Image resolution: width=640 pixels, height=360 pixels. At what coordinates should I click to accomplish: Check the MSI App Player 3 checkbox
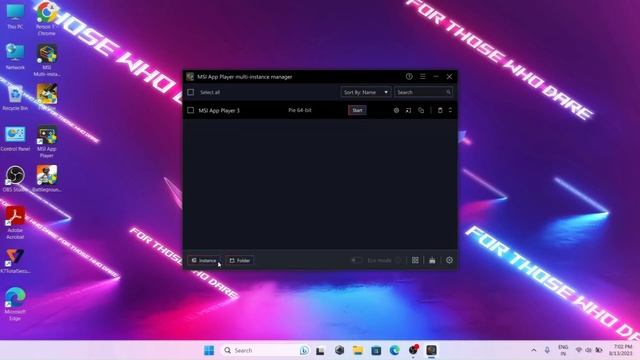(191, 110)
